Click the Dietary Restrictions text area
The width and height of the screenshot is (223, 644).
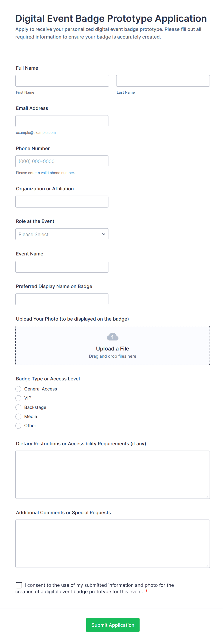tap(112, 475)
